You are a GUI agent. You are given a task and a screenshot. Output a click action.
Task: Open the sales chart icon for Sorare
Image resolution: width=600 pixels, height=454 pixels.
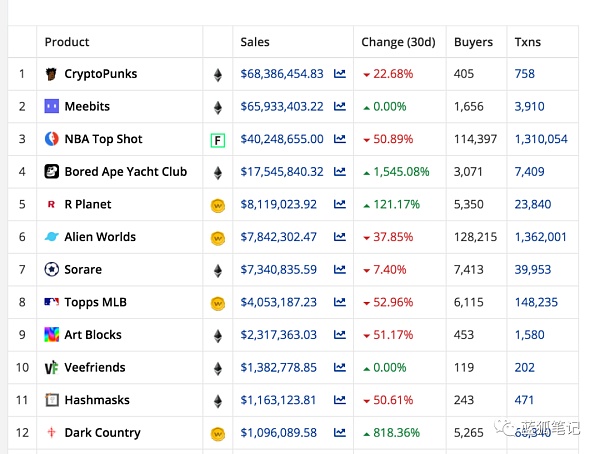tap(340, 270)
